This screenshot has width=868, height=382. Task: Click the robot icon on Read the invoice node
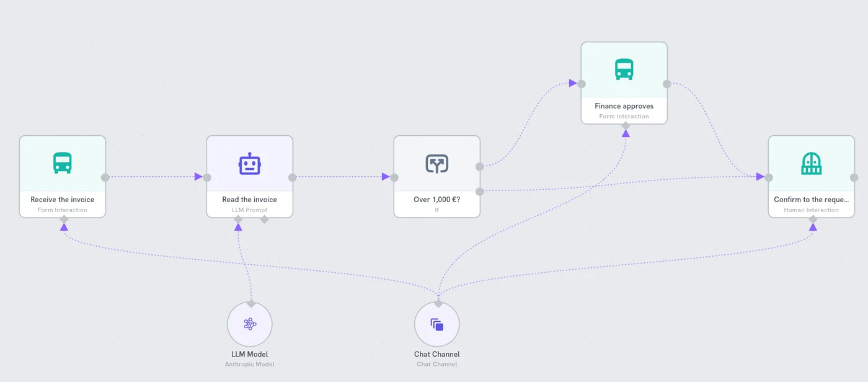click(x=250, y=163)
